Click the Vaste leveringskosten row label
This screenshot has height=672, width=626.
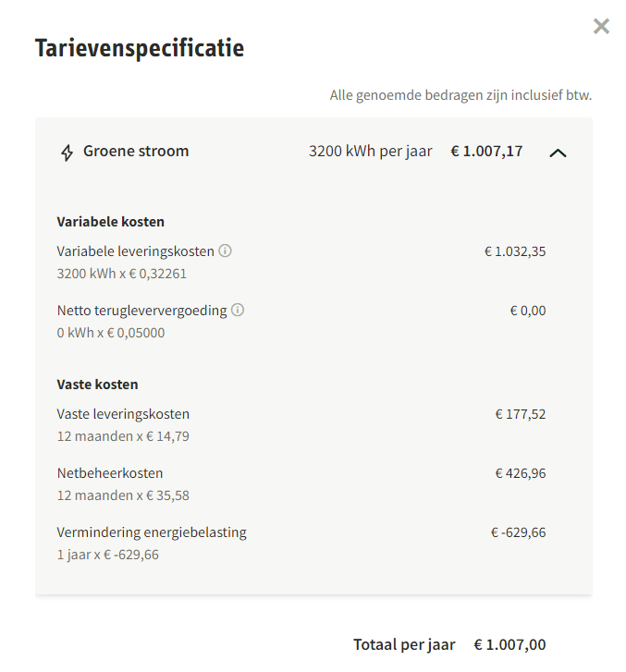[x=123, y=414]
